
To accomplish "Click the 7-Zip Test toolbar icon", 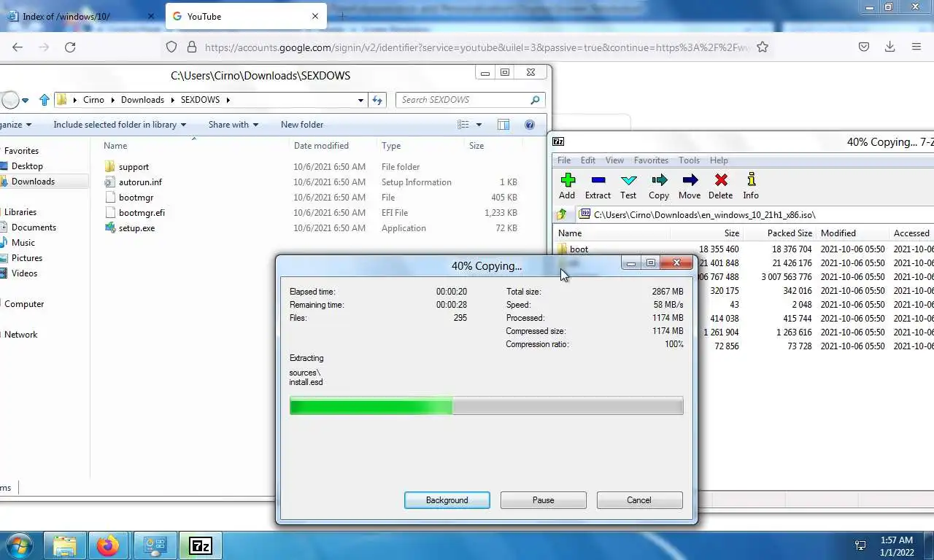I will click(x=628, y=180).
